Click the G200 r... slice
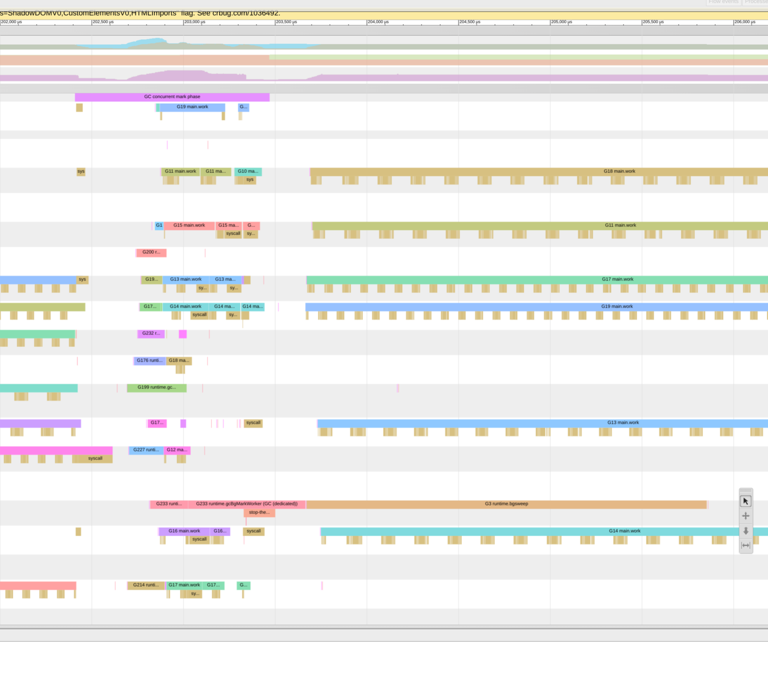 click(151, 253)
